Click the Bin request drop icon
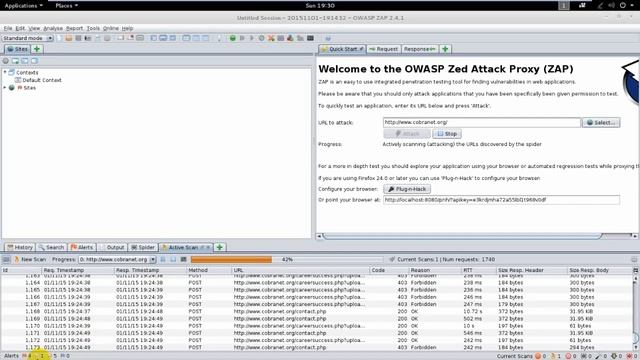The width and height of the screenshot is (640, 360). click(262, 38)
